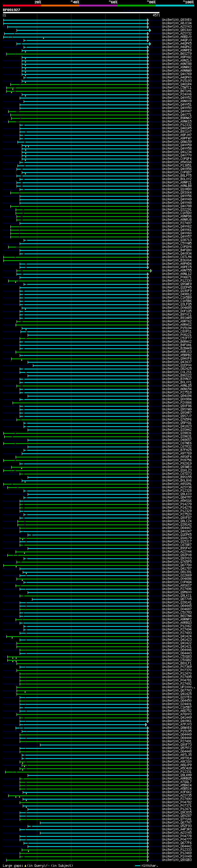
Task: Pick the label UniRef100_C5WTC1
Action: (177, 88)
